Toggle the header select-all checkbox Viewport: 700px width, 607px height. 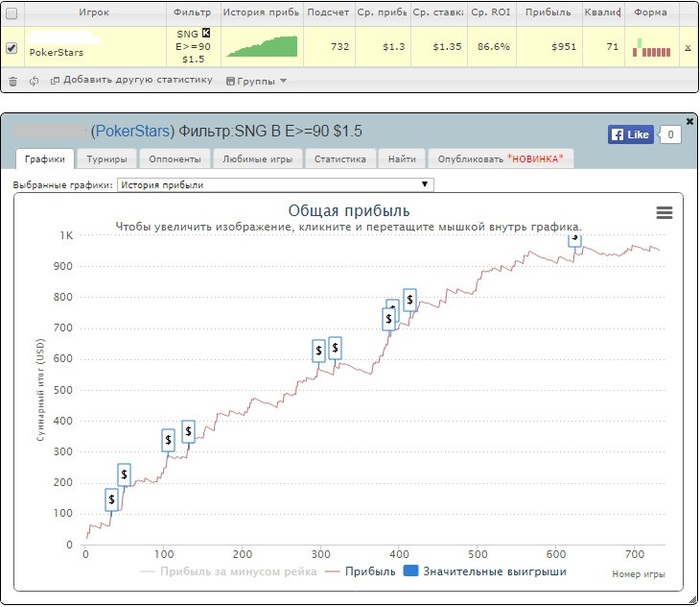pos(12,13)
